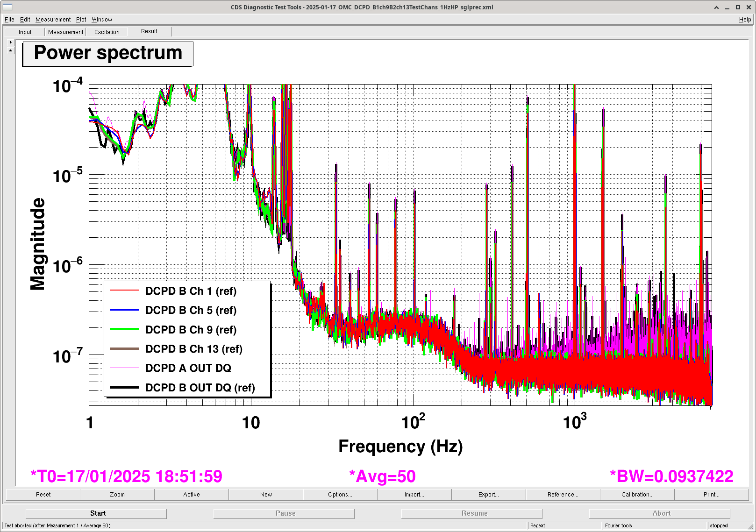Switch to the Input tab
Screen dimensions: 756x532
coord(25,32)
